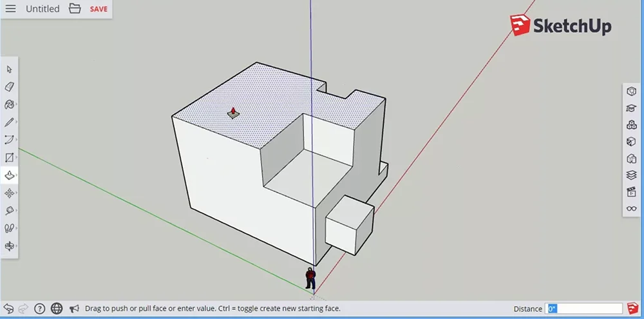The image size is (644, 319).
Task: Click the Distance measurement input field
Action: pyautogui.click(x=583, y=309)
